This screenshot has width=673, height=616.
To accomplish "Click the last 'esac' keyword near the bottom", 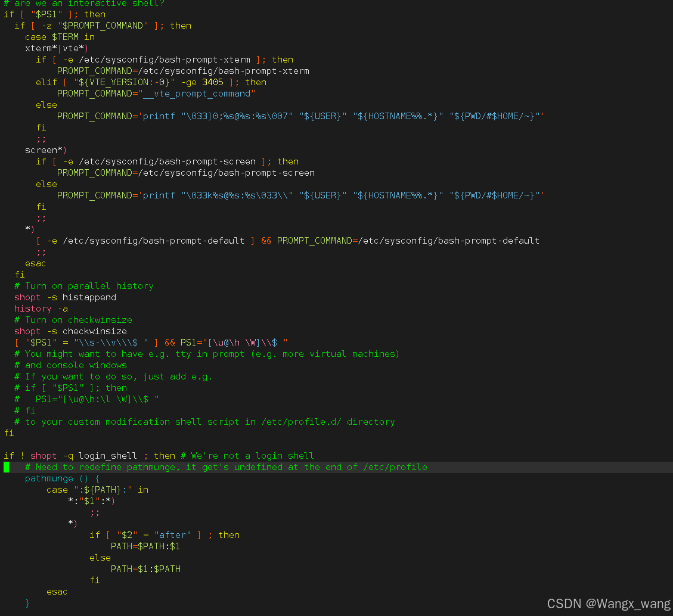I will click(x=57, y=592).
